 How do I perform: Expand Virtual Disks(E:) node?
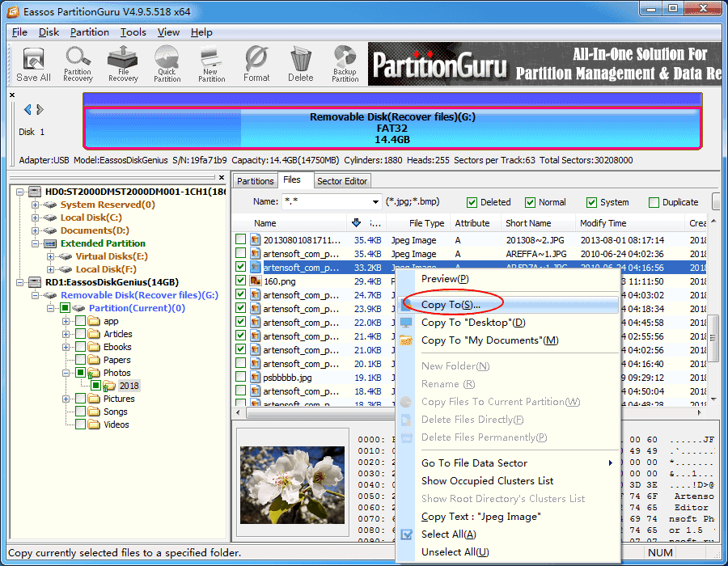(50, 256)
